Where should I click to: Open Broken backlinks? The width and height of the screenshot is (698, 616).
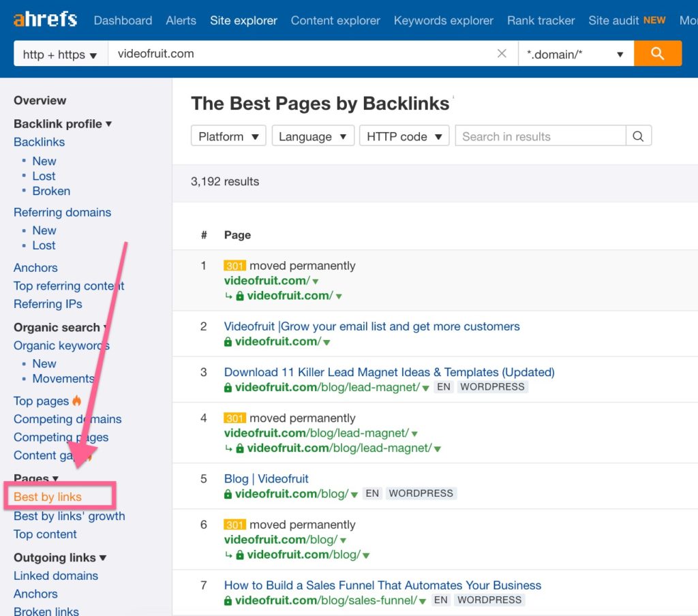pos(51,191)
